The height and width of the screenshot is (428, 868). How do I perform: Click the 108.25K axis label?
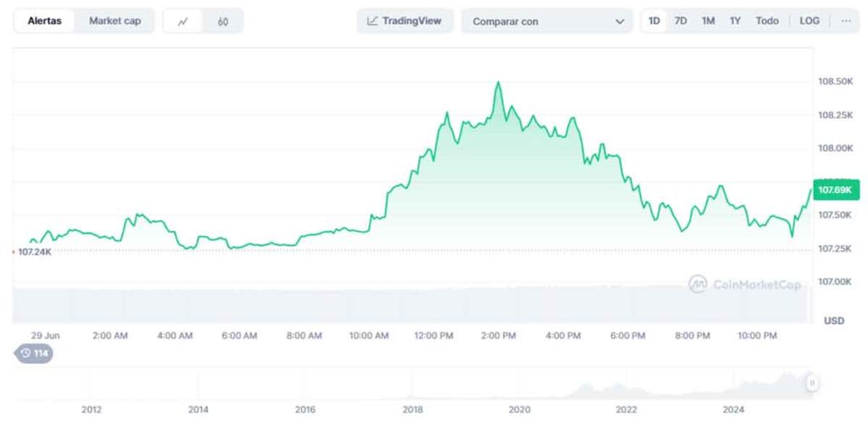(x=835, y=114)
